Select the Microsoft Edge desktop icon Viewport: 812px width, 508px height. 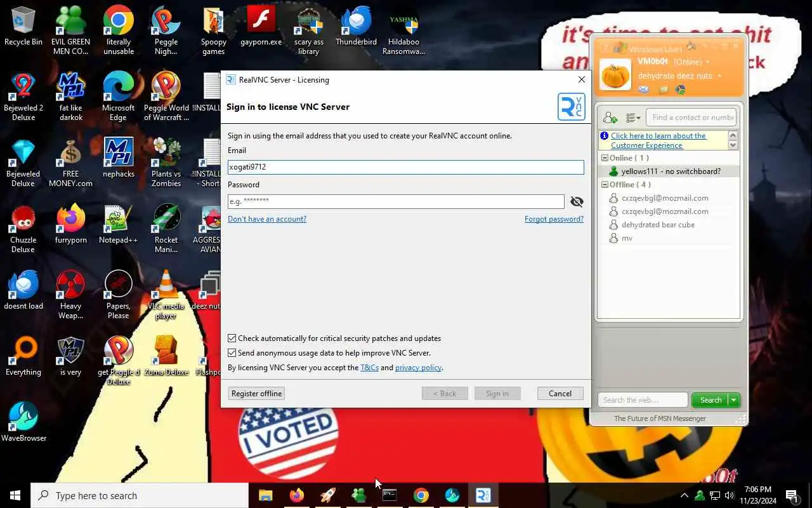click(x=118, y=97)
